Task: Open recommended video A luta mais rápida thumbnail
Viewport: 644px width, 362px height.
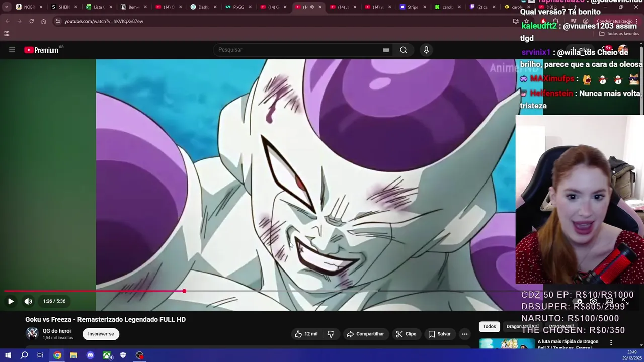Action: point(507,344)
